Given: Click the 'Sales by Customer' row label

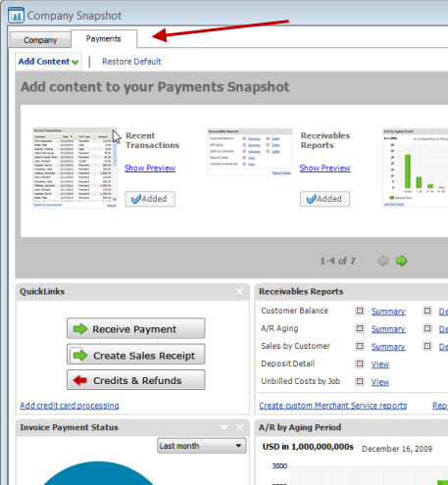Looking at the screenshot, I should click(x=295, y=346).
